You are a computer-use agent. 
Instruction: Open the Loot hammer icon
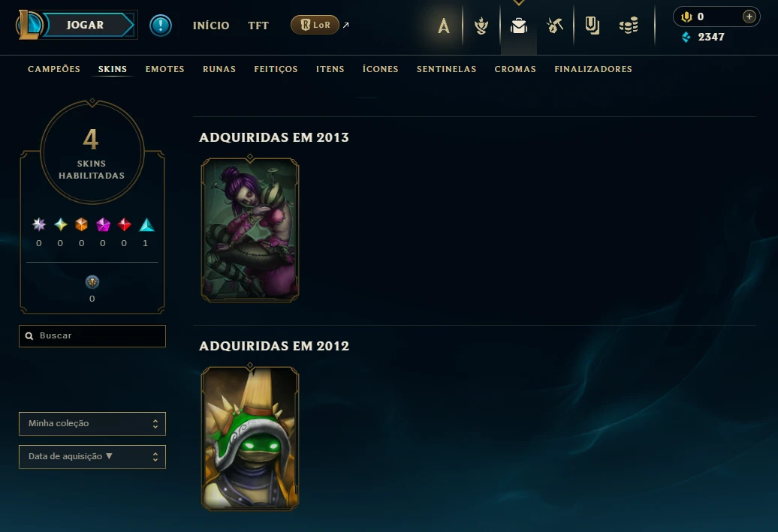[x=555, y=26]
